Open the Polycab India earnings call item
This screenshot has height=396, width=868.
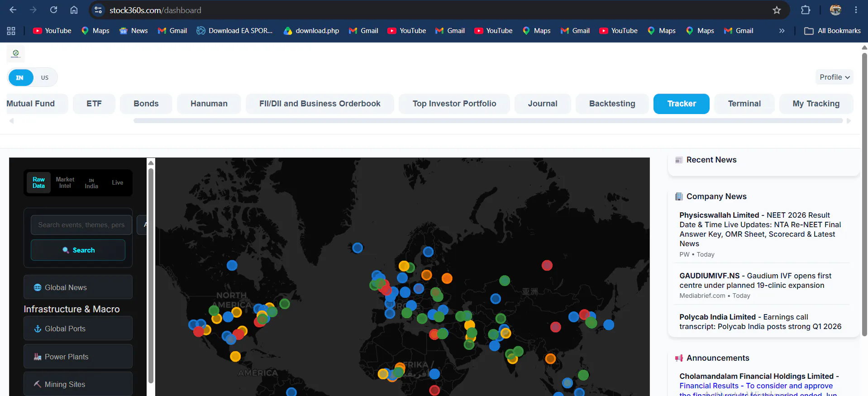click(x=761, y=322)
